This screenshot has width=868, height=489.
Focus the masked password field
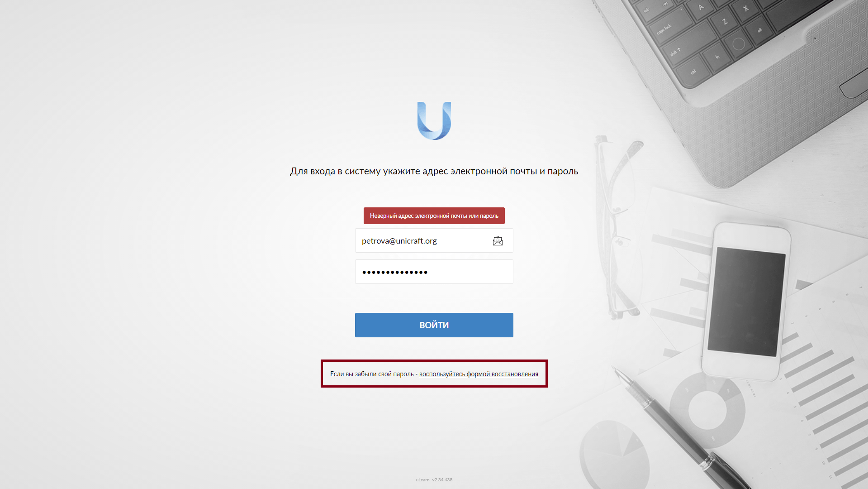point(434,272)
